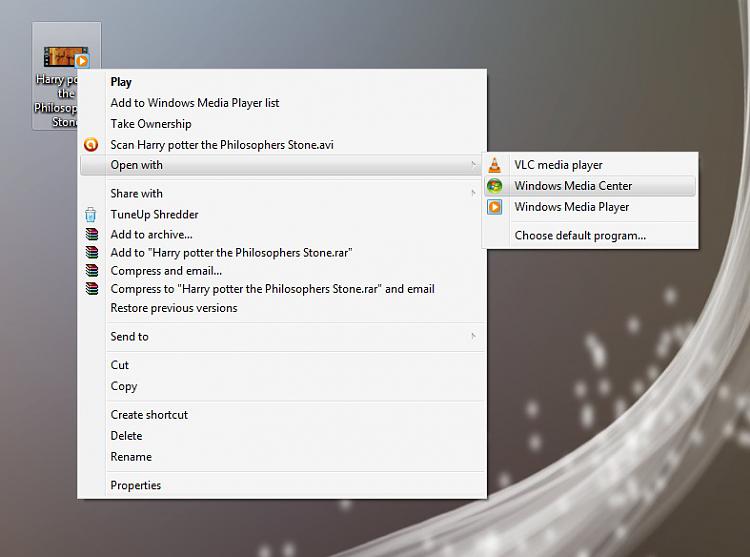Image resolution: width=750 pixels, height=557 pixels.
Task: Expand the Share with submenu arrow
Action: pyautogui.click(x=473, y=193)
